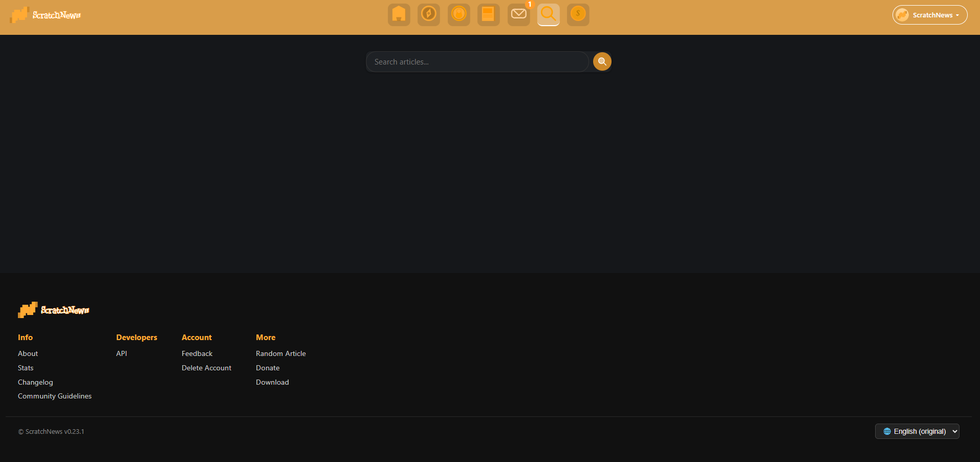Open the Donate link in the footer

coord(268,368)
